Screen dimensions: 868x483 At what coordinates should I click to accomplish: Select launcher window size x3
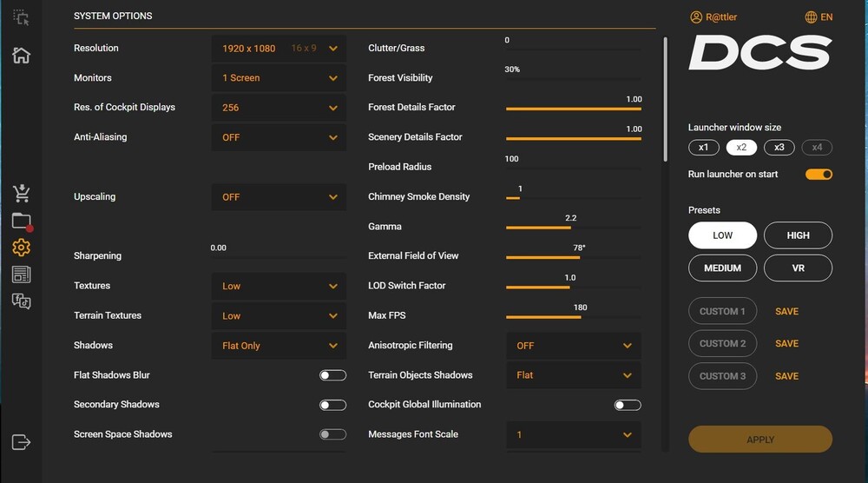click(779, 148)
